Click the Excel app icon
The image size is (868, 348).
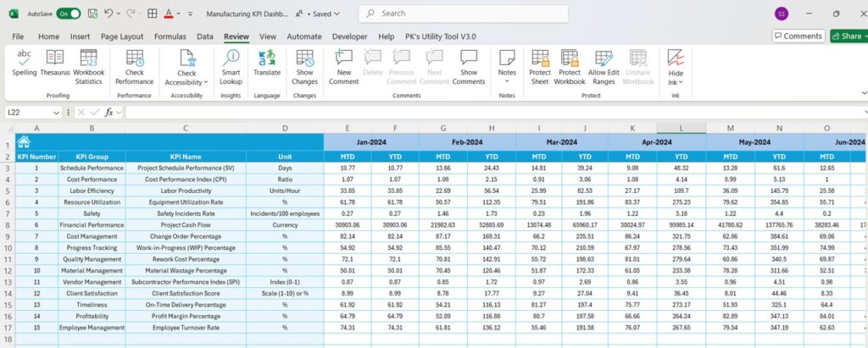[14, 14]
